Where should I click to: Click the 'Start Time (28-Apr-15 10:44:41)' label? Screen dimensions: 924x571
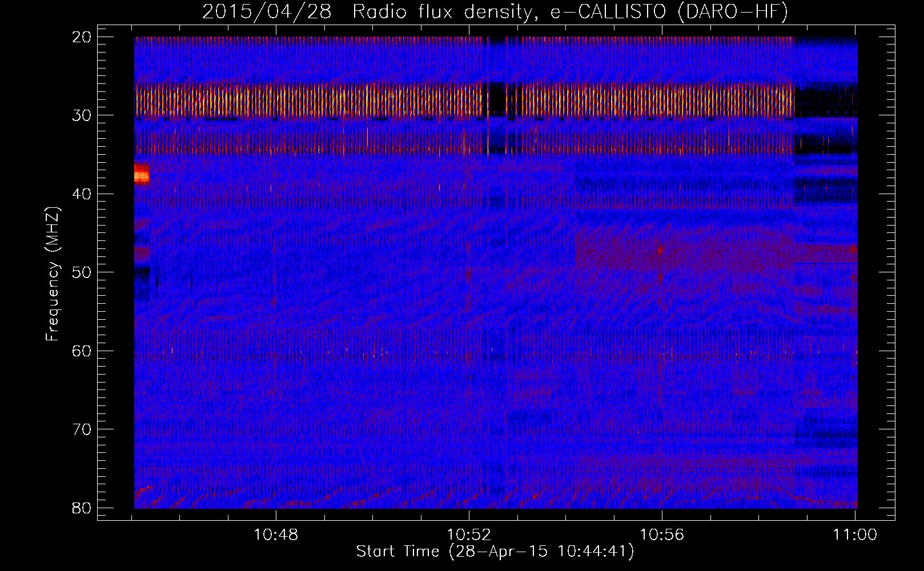[495, 552]
